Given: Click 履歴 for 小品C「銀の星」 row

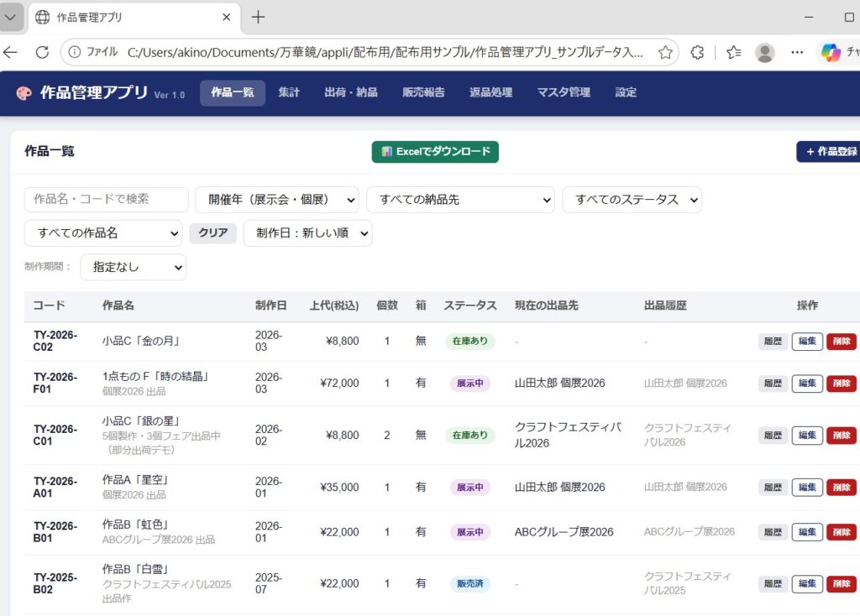Looking at the screenshot, I should click(x=773, y=436).
